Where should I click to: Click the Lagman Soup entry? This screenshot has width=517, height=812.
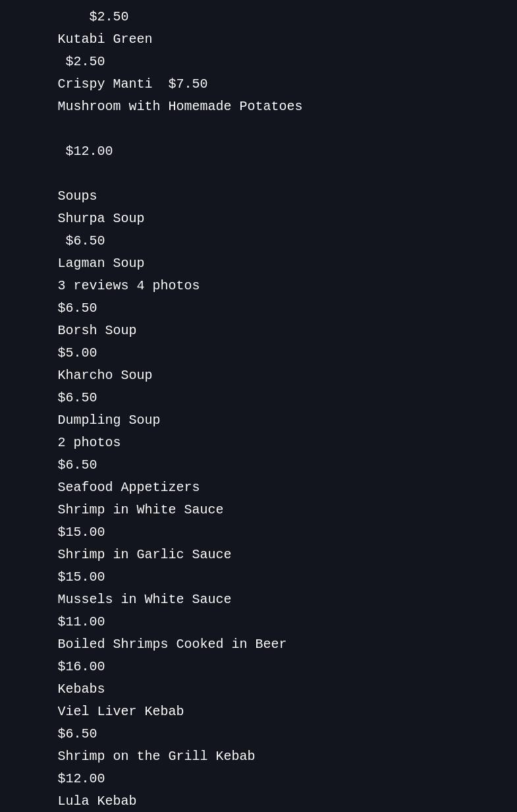tap(101, 264)
